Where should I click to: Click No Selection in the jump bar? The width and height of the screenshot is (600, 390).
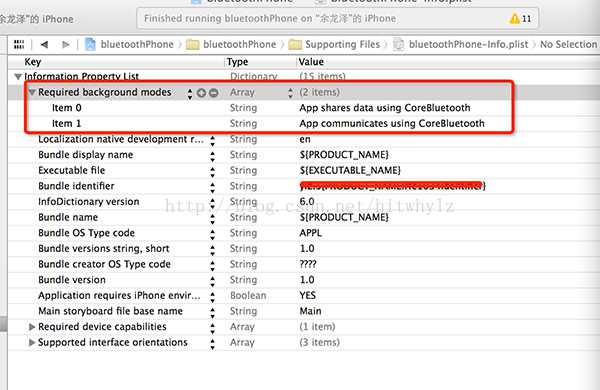tap(568, 44)
